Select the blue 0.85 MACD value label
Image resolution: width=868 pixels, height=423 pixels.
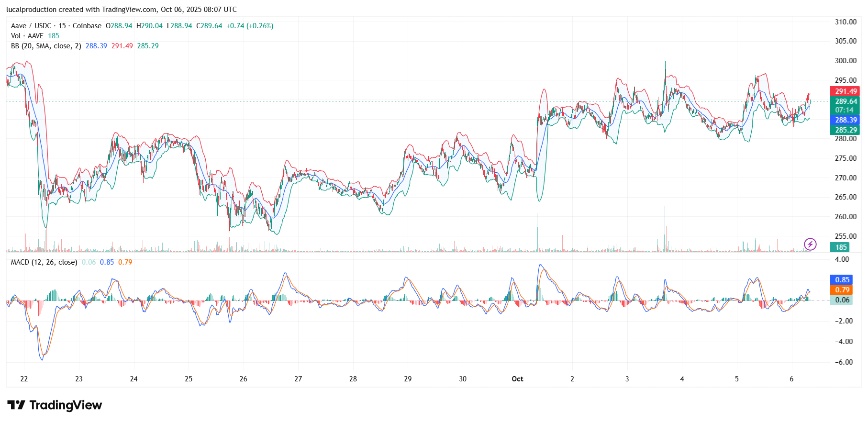tap(842, 280)
